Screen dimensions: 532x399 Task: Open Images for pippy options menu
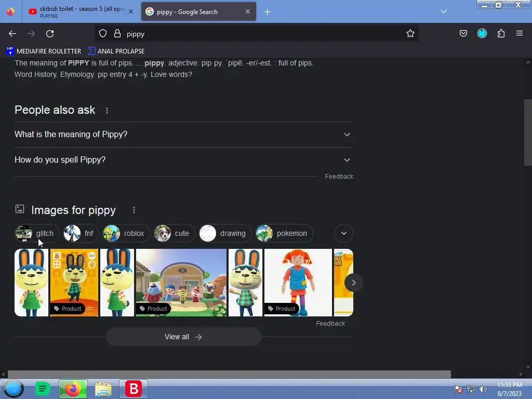click(x=134, y=210)
